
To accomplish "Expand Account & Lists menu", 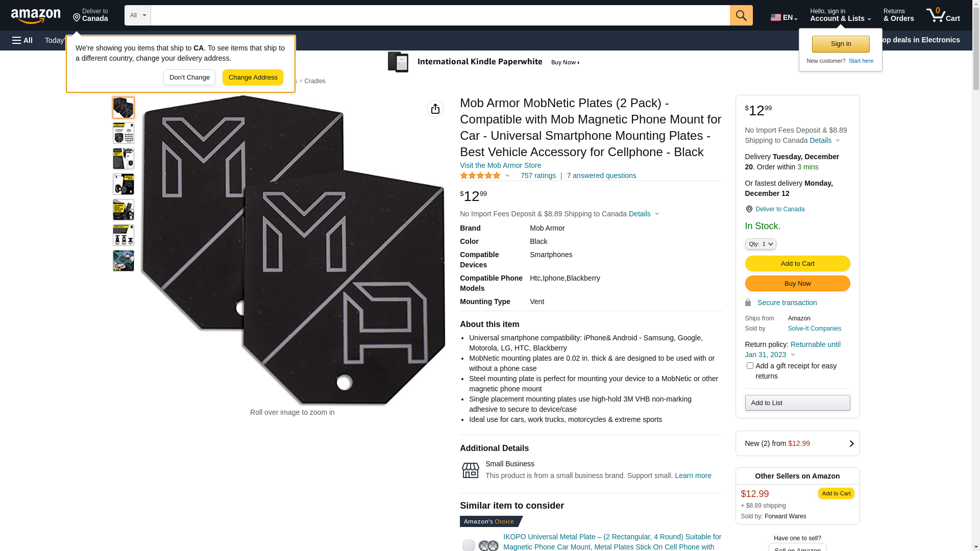I will (840, 15).
